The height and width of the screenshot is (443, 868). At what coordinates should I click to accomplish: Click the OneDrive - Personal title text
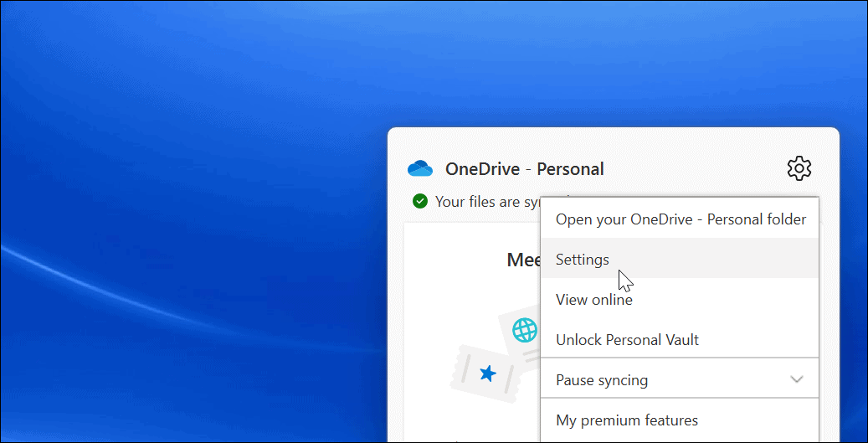tap(524, 169)
